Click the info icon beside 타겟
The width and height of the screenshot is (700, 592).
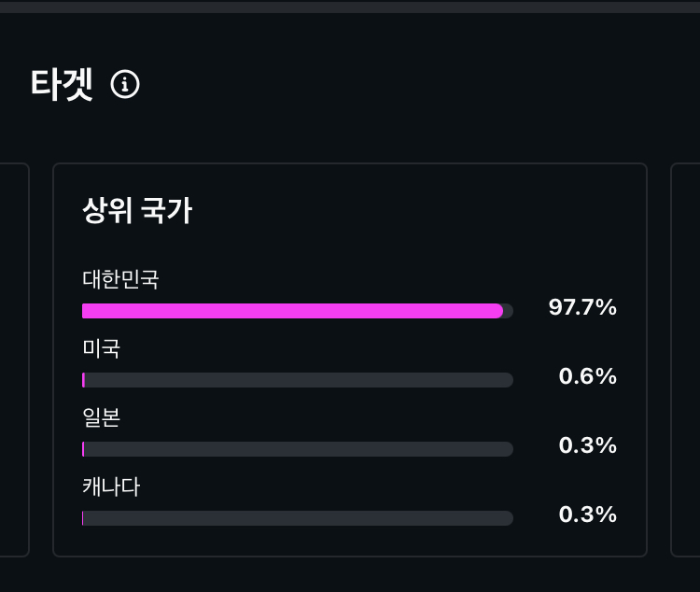pos(125,85)
